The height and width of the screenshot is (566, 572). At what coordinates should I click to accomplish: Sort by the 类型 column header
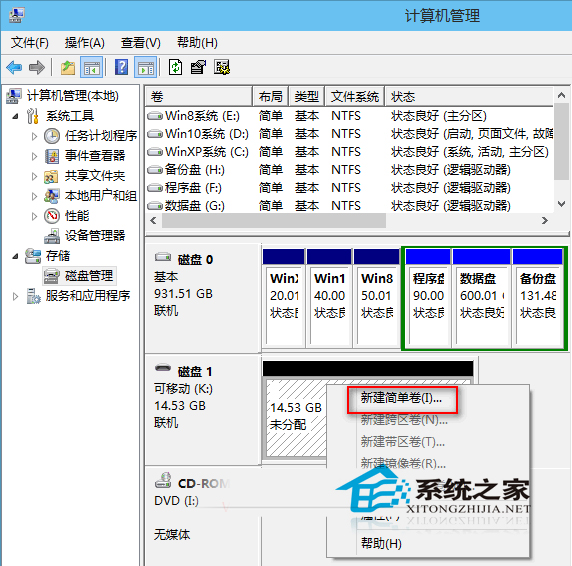(307, 97)
